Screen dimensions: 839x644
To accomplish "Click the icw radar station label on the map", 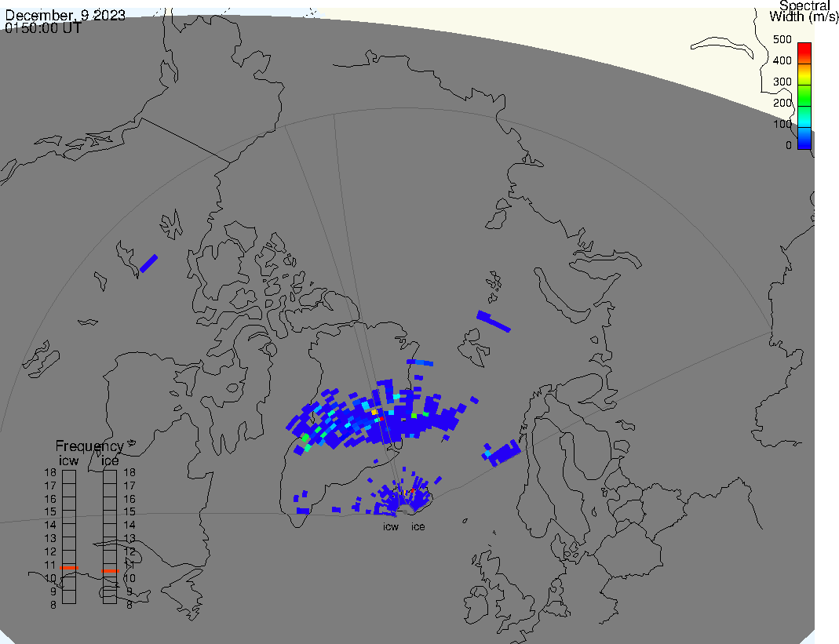I will (391, 527).
